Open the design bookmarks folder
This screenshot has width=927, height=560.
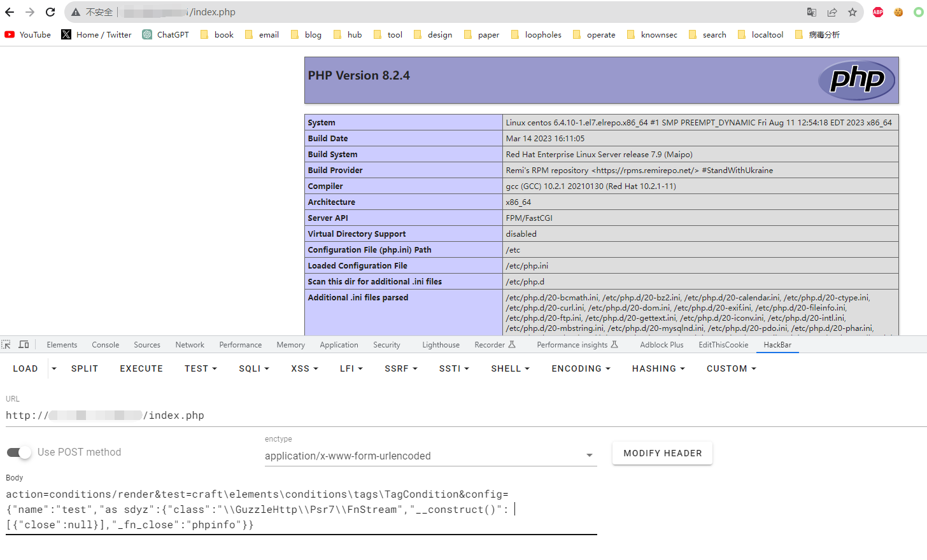pos(433,35)
